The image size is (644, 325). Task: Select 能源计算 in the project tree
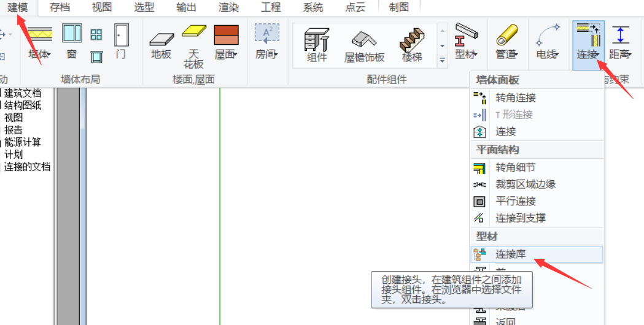click(23, 142)
